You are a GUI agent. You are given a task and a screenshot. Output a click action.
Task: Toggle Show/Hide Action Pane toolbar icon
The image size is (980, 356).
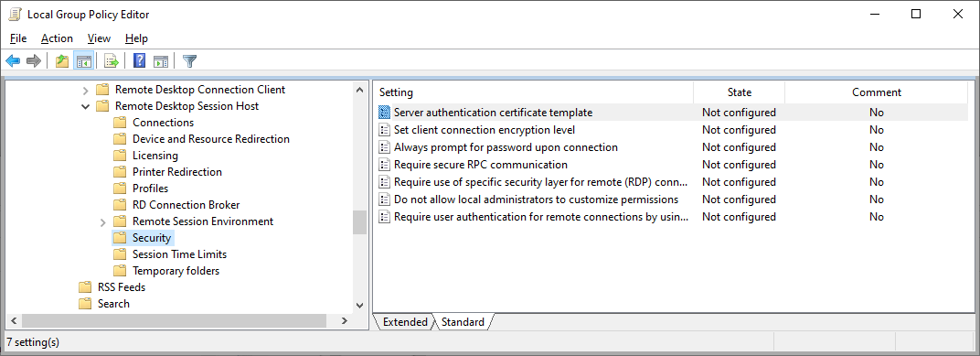[x=161, y=60]
